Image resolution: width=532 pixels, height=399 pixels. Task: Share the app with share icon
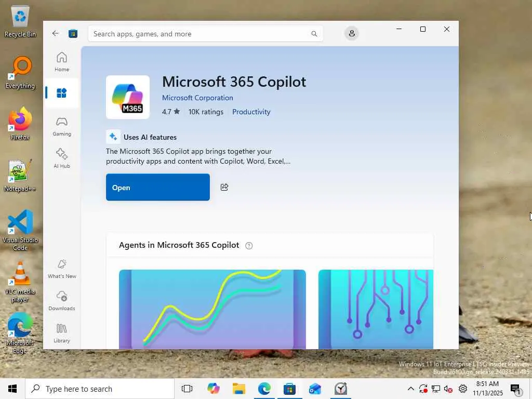224,187
